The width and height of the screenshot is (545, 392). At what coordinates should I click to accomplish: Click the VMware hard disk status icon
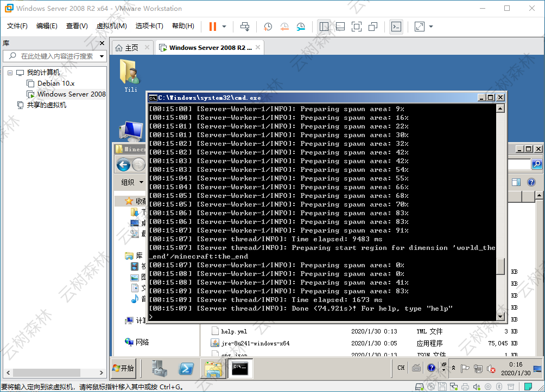419,387
